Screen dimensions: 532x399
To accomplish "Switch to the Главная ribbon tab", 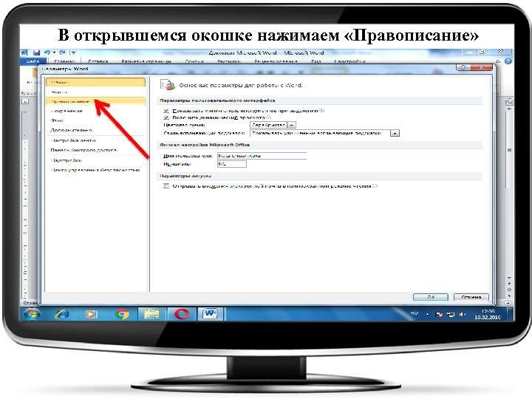I will tap(64, 61).
